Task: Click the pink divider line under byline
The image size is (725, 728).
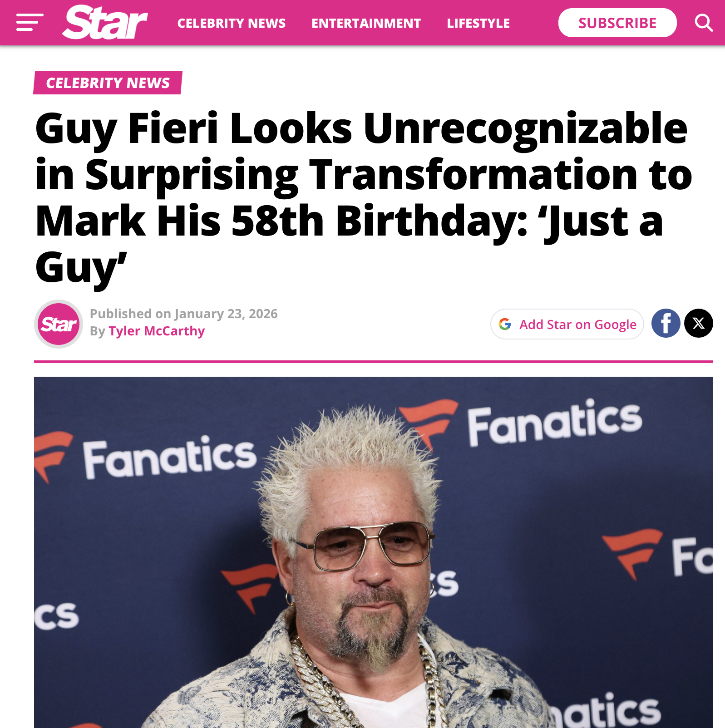Action: [x=373, y=362]
